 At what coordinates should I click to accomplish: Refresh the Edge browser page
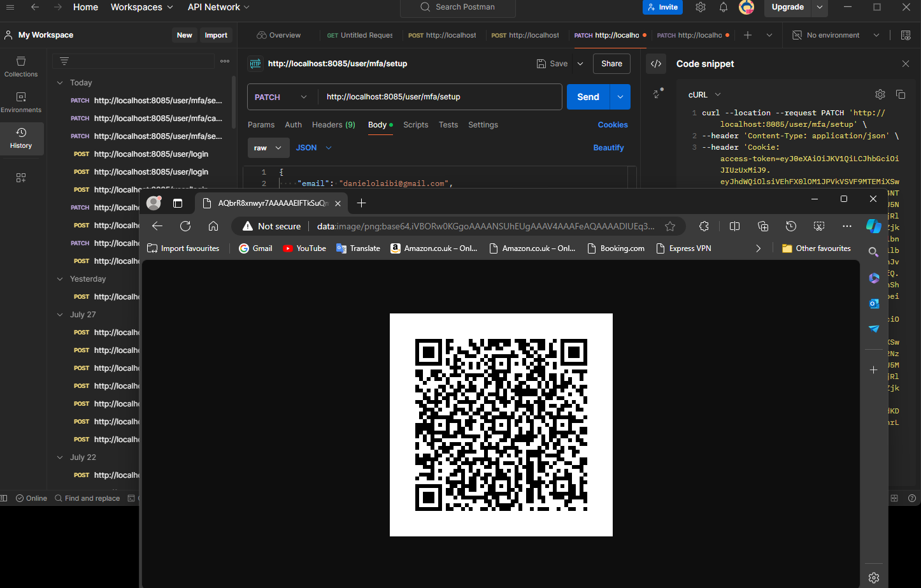[x=185, y=226]
